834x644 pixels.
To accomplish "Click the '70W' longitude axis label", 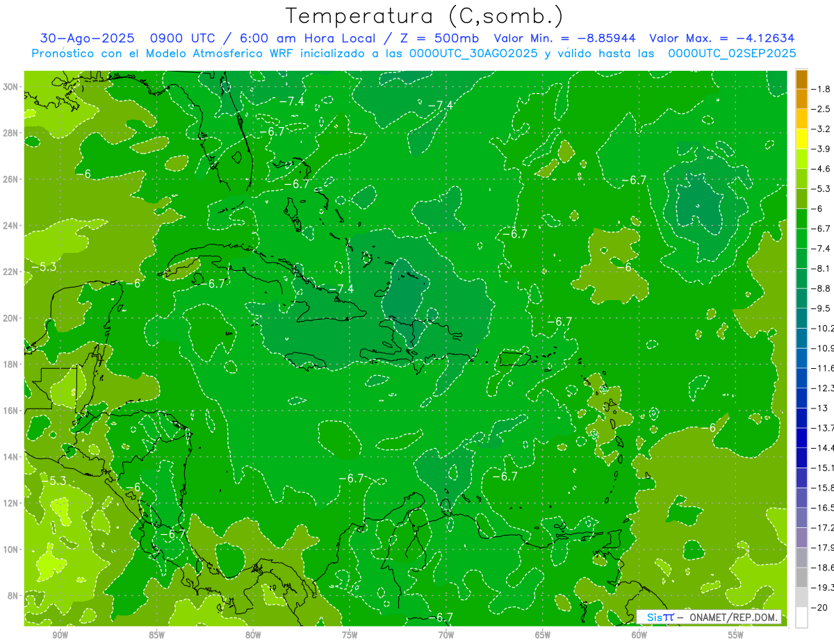I will click(446, 635).
